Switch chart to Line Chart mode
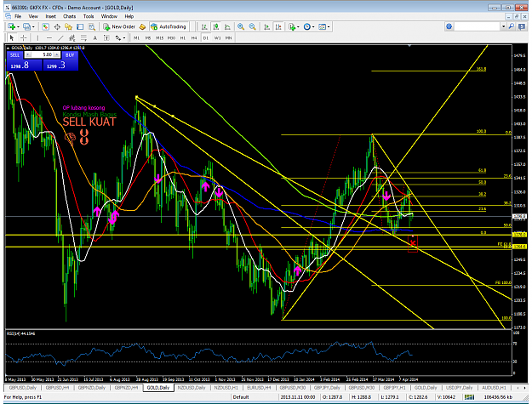This screenshot has height=404, width=532. 227,26
